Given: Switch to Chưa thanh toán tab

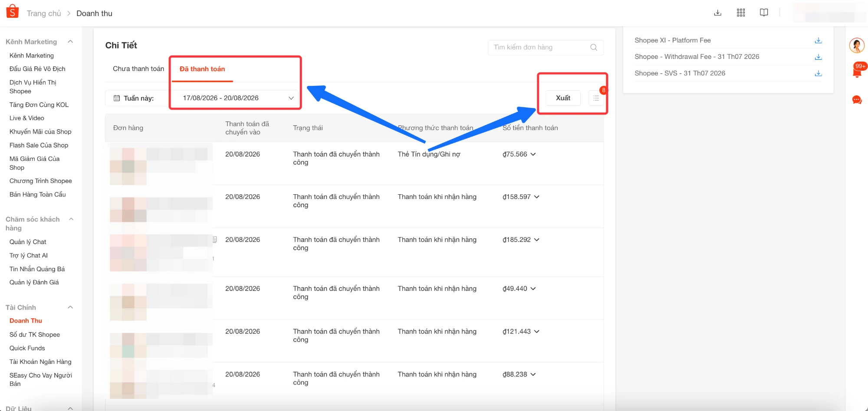Looking at the screenshot, I should (x=138, y=69).
